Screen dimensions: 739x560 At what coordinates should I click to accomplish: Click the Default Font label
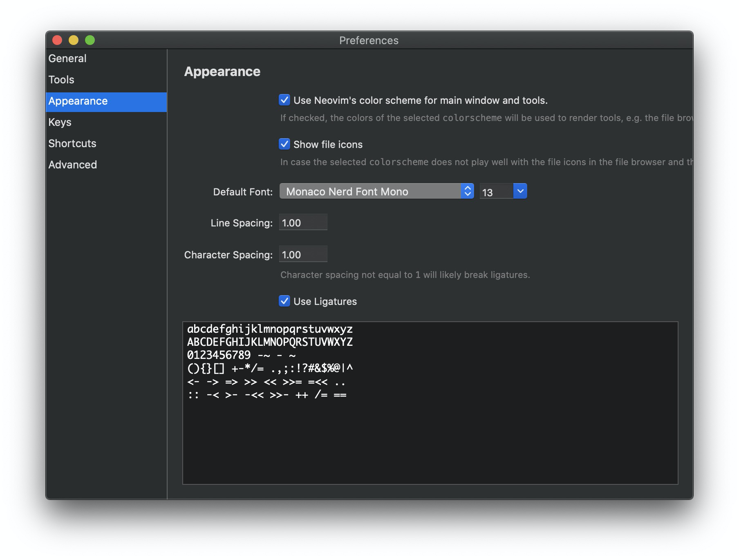[x=243, y=192]
